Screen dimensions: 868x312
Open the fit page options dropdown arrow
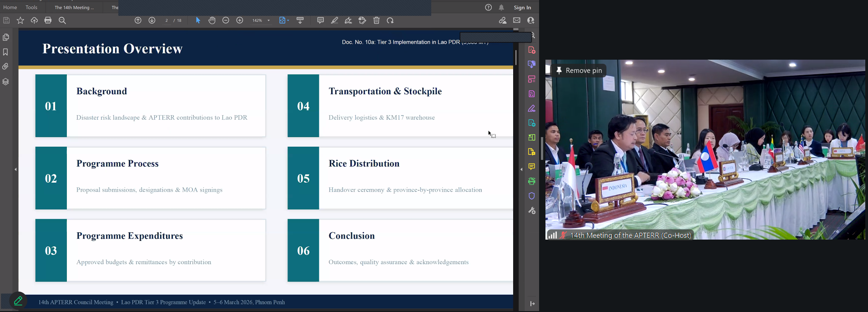(x=288, y=20)
